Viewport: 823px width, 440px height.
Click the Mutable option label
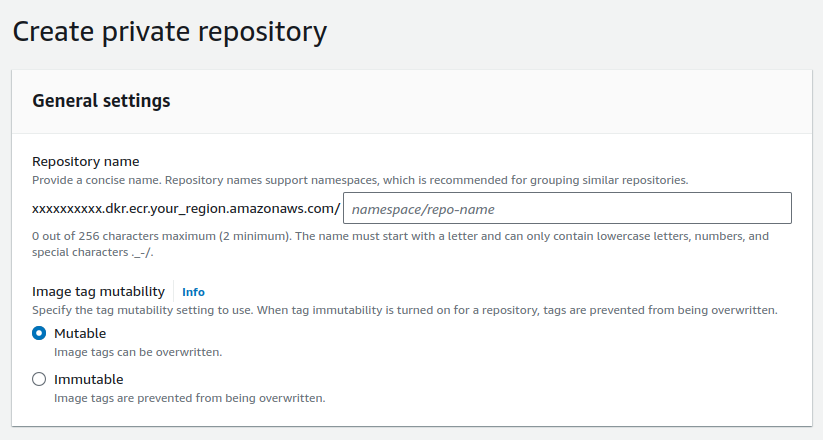tap(80, 333)
